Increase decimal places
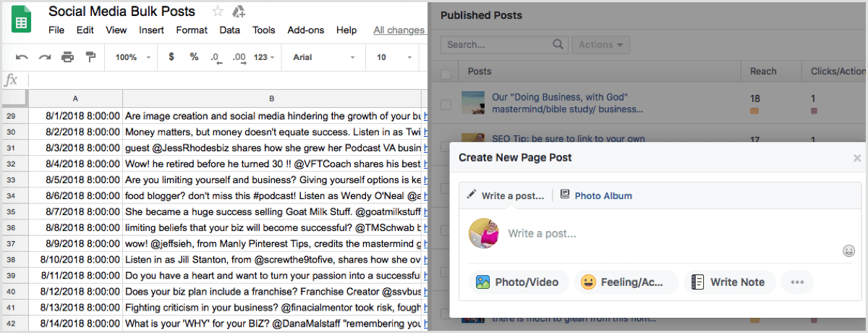This screenshot has height=333, width=868. pyautogui.click(x=239, y=57)
